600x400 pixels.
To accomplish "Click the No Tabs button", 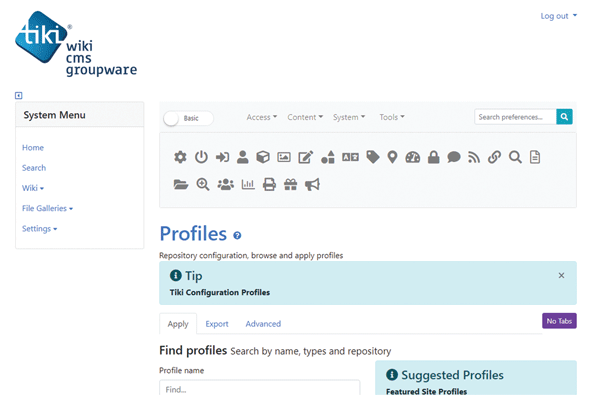I will click(559, 321).
